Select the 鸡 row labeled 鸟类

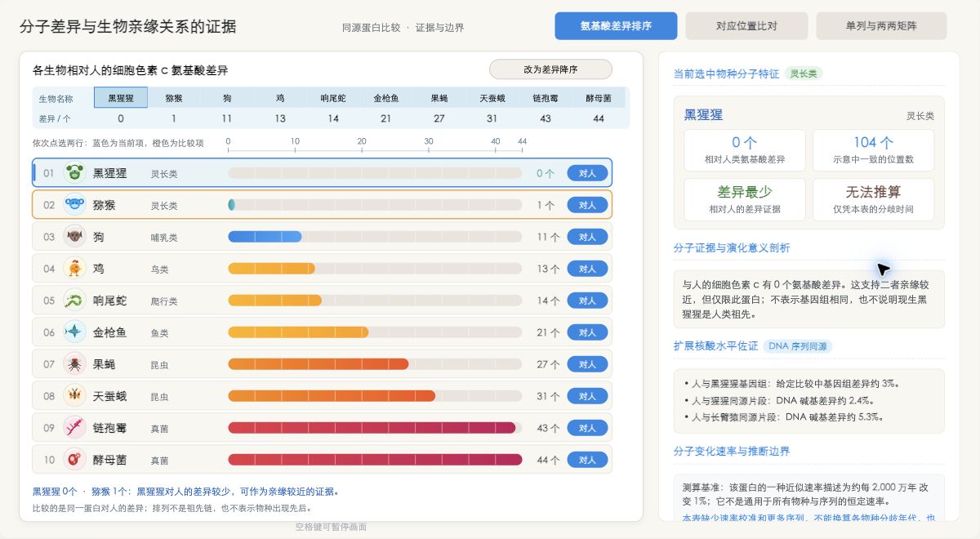(322, 269)
